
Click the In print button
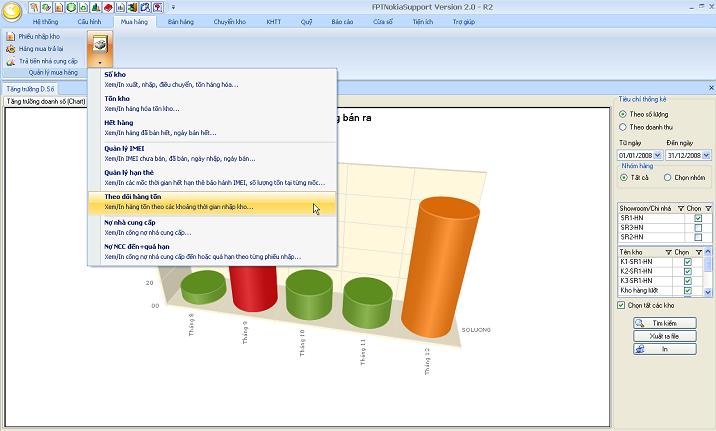[x=665, y=349]
